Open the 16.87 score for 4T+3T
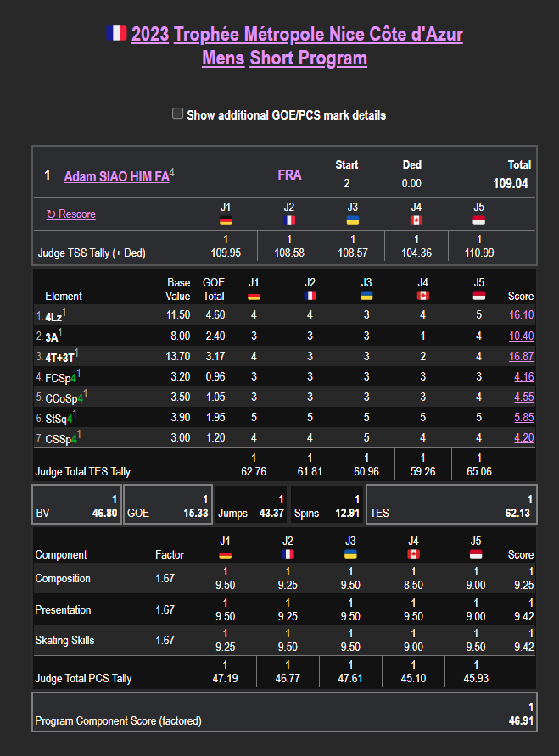Screen dimensions: 559x756 click(x=521, y=356)
